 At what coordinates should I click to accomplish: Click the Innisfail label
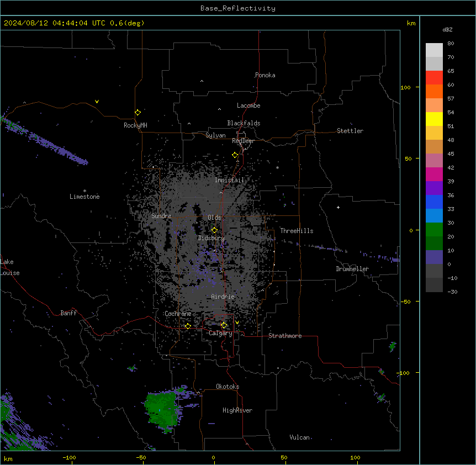coord(230,180)
